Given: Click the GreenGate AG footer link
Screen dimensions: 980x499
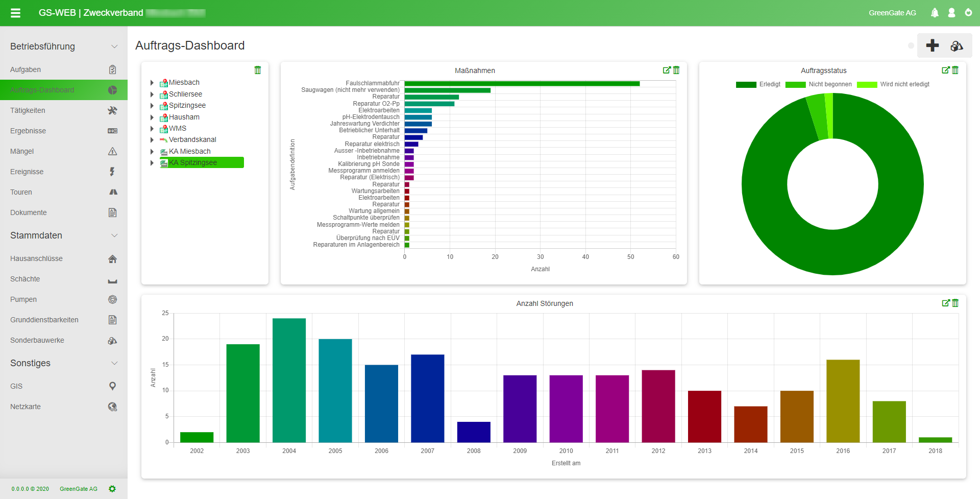Looking at the screenshot, I should coord(78,489).
